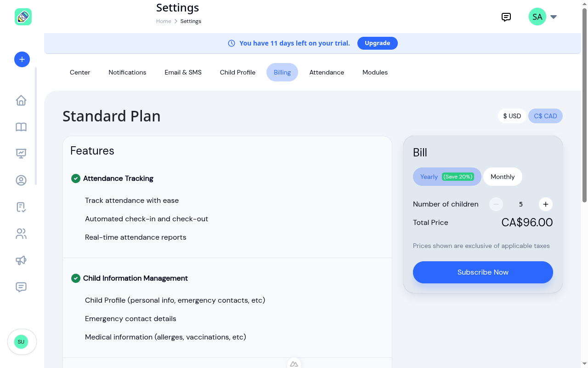588x368 pixels.
Task: Select Monthly billing option
Action: pos(503,177)
